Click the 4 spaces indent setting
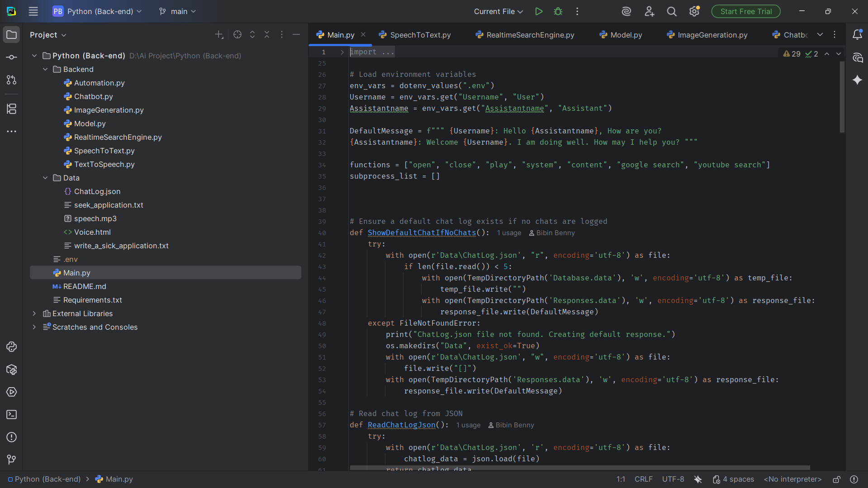This screenshot has height=488, width=868. (733, 479)
